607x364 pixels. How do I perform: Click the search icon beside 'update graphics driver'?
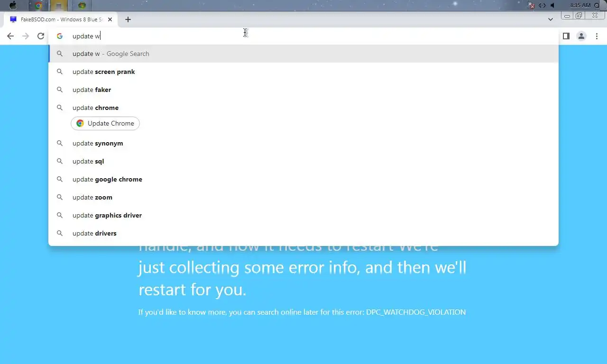(60, 215)
